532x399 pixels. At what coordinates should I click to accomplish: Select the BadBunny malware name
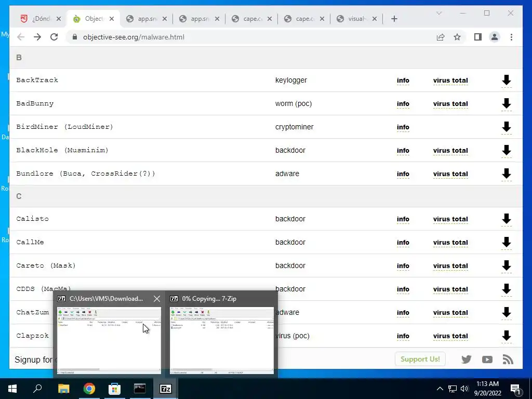pos(35,103)
